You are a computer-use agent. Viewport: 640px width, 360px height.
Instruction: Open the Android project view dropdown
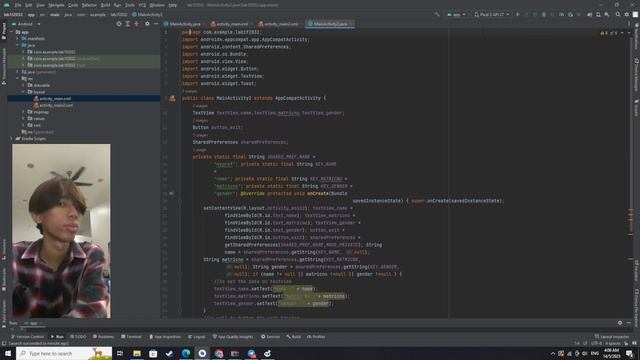coord(26,24)
